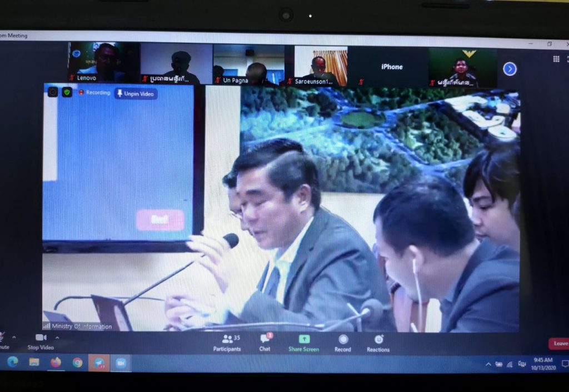Click the green Share Screen icon

(x=303, y=339)
